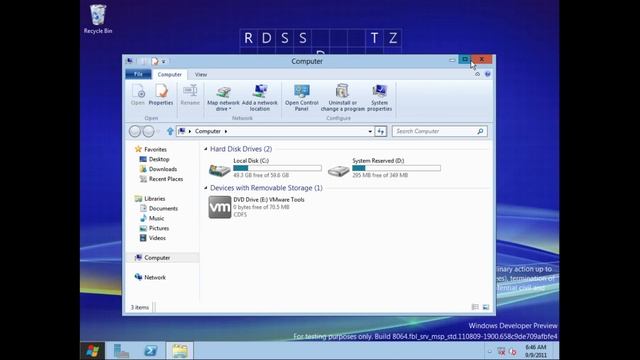This screenshot has width=640, height=360.
Task: Click '49.3 GB free of 59.6 GB' text
Action: coord(261,175)
